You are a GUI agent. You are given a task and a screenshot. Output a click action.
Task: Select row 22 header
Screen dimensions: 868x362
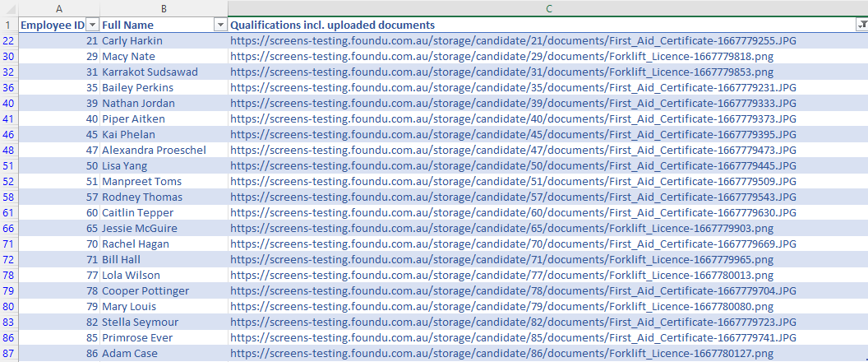(x=8, y=40)
